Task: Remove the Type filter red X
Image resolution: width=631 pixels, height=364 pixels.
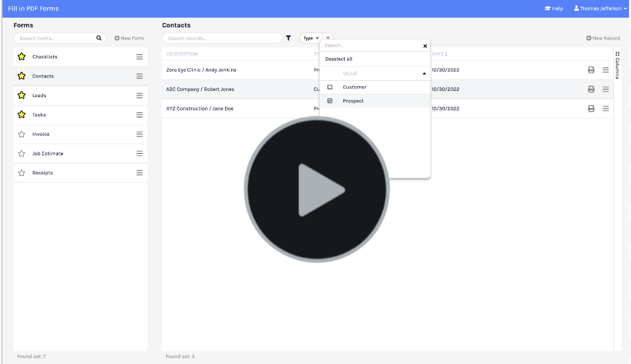Action: point(328,38)
